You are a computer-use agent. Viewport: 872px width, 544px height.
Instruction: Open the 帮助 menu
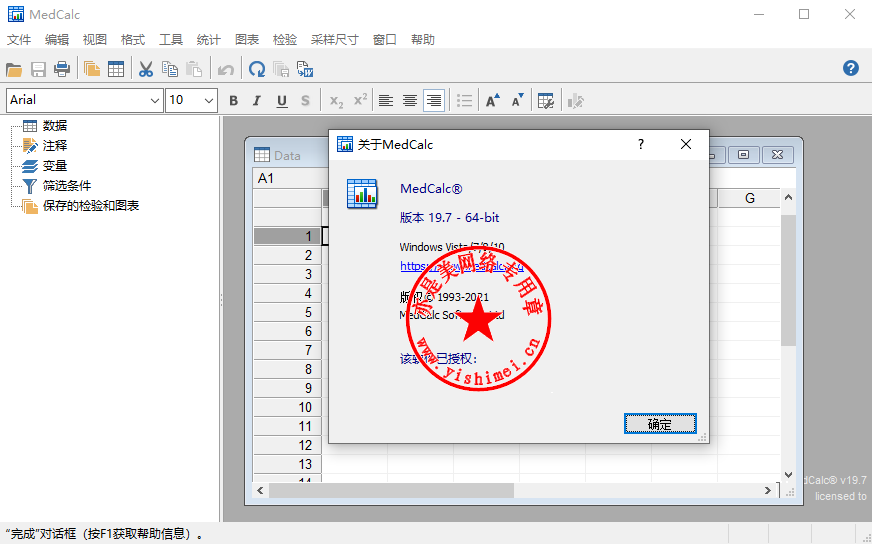tap(423, 39)
